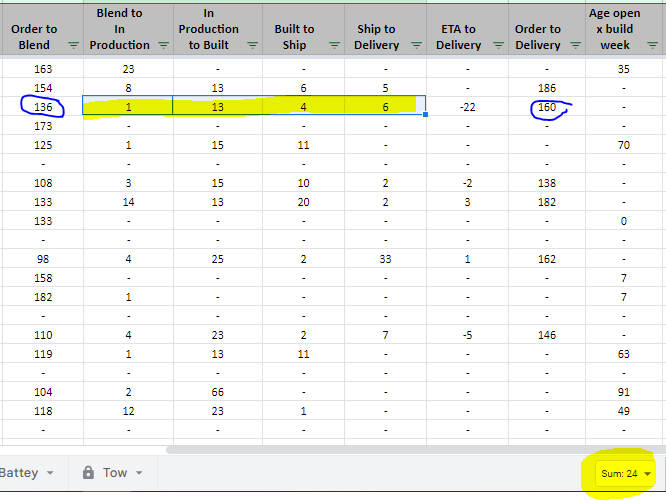
Task: Click the ETA to Delivery cell showing -22
Action: [x=467, y=106]
